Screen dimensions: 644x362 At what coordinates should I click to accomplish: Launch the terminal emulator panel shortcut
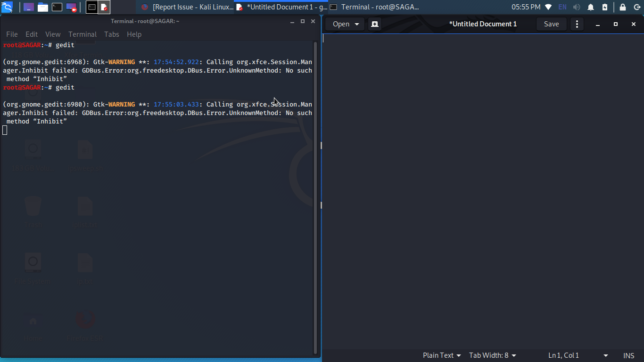[x=57, y=7]
